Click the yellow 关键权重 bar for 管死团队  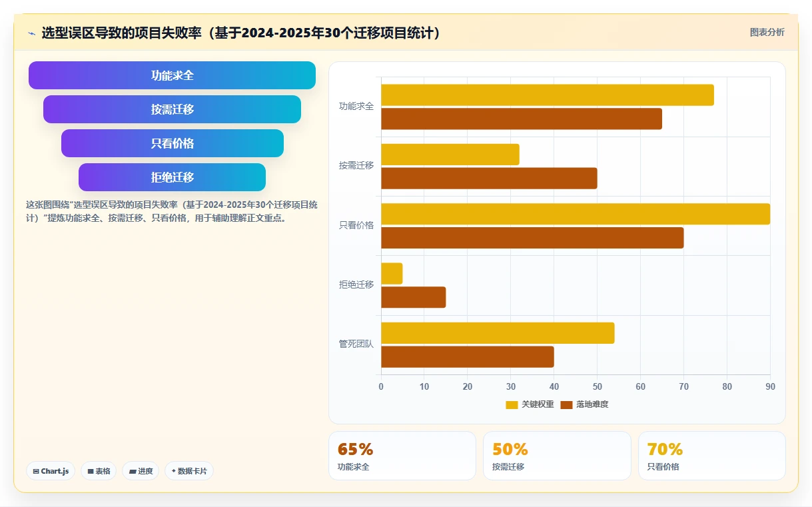click(498, 333)
